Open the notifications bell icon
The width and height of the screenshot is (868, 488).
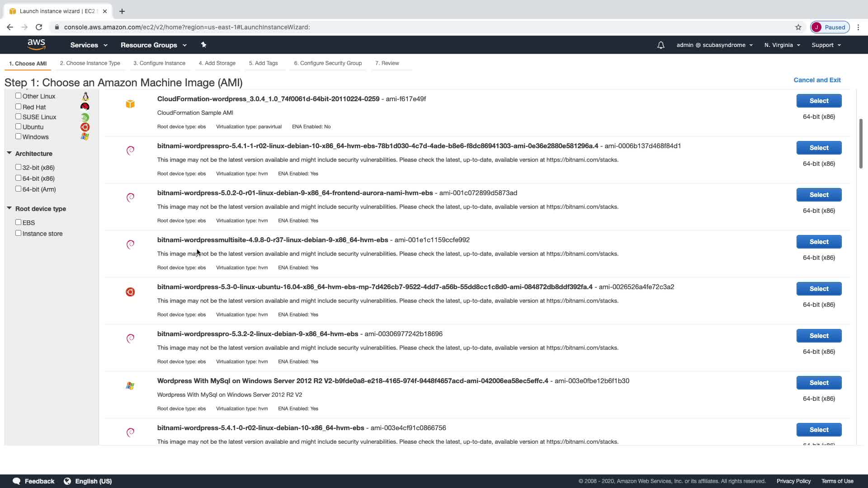coord(660,45)
